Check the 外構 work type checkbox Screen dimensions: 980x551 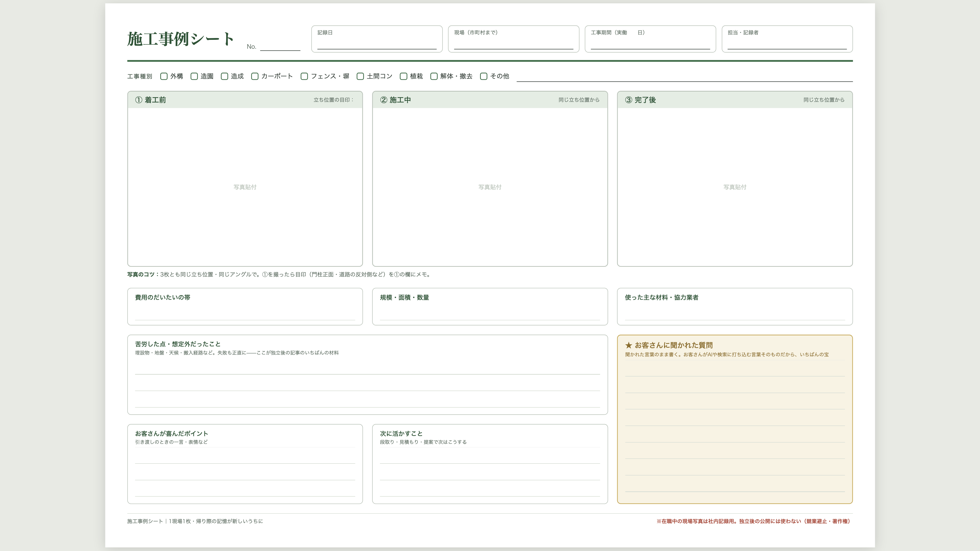click(x=164, y=77)
